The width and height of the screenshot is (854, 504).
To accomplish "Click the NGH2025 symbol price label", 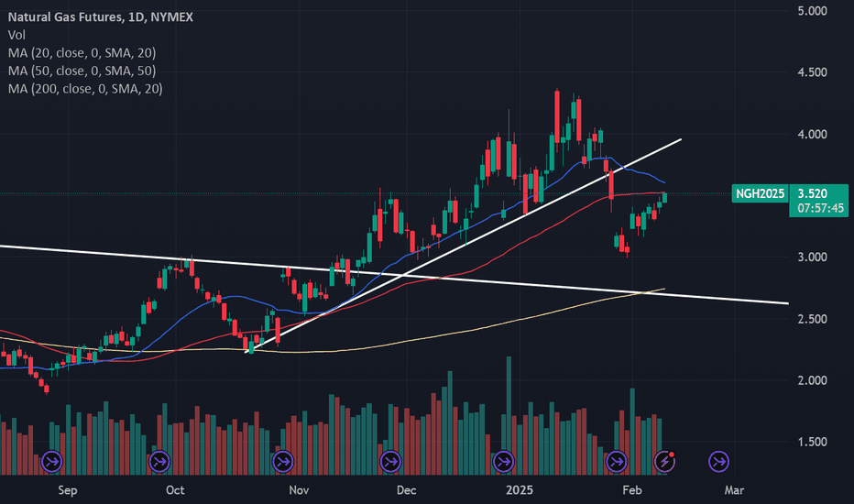I will [x=760, y=193].
